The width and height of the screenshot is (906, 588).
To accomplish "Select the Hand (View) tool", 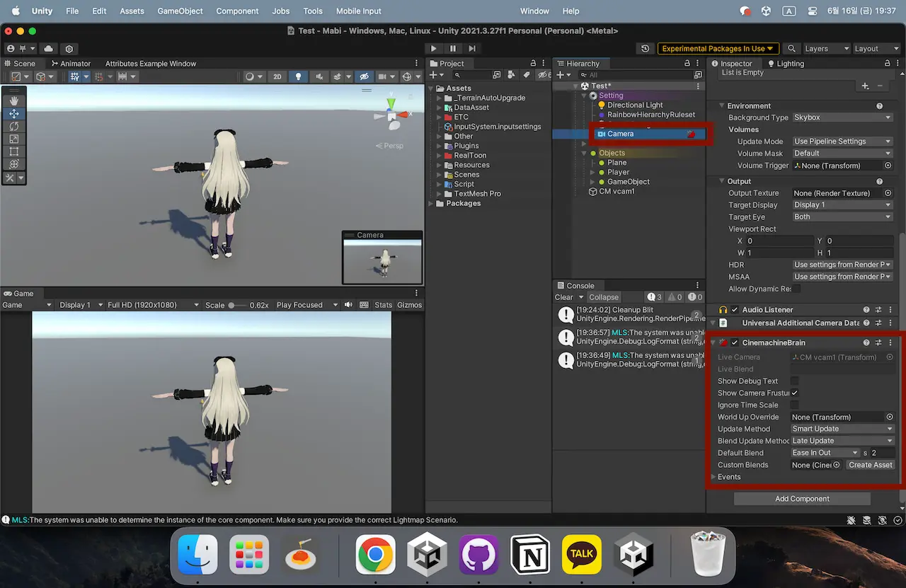I will pyautogui.click(x=13, y=101).
